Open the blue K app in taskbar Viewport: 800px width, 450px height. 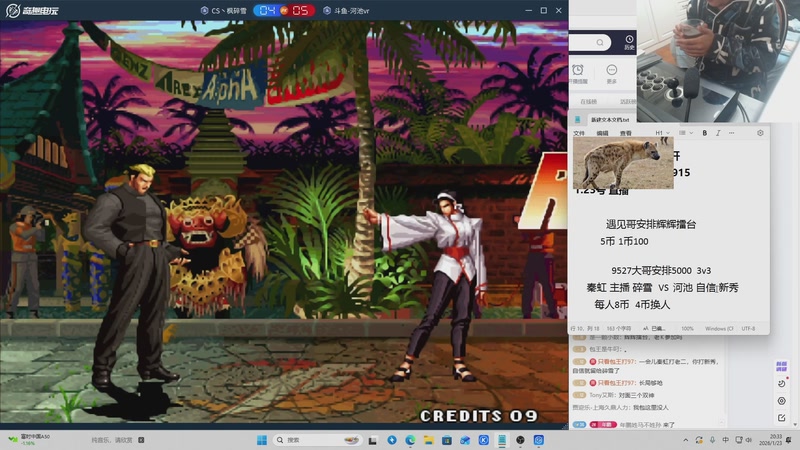[484, 440]
